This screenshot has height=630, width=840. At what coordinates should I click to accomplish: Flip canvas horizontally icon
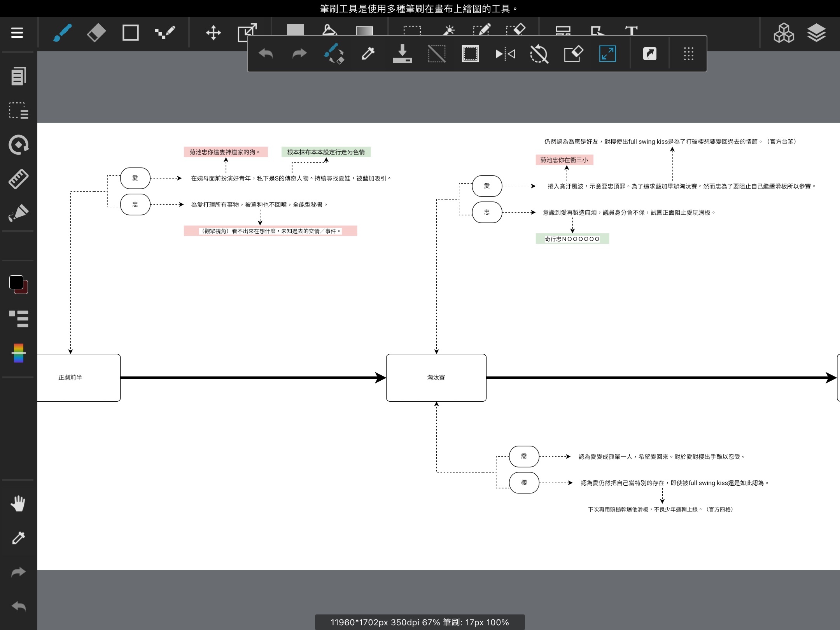pos(505,54)
